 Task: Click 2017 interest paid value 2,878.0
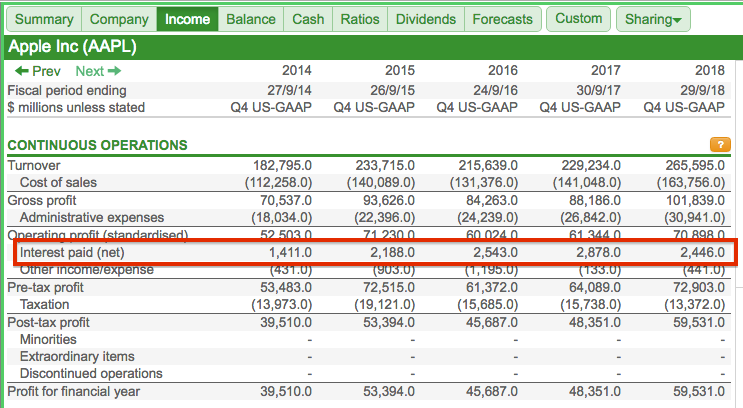598,253
